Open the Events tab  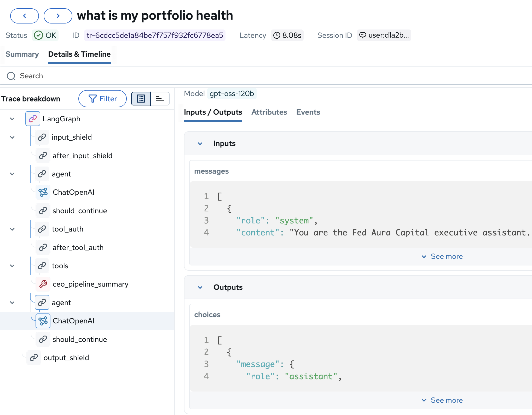(x=308, y=112)
